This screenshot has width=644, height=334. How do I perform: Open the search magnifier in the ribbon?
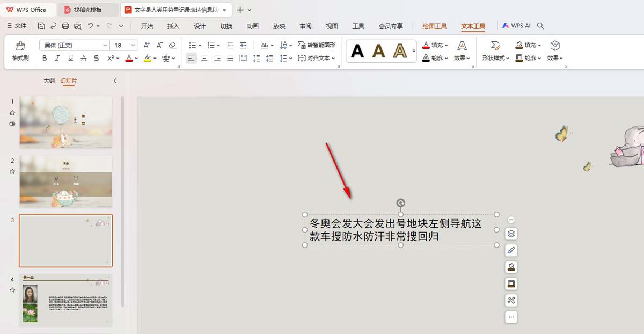(x=540, y=25)
